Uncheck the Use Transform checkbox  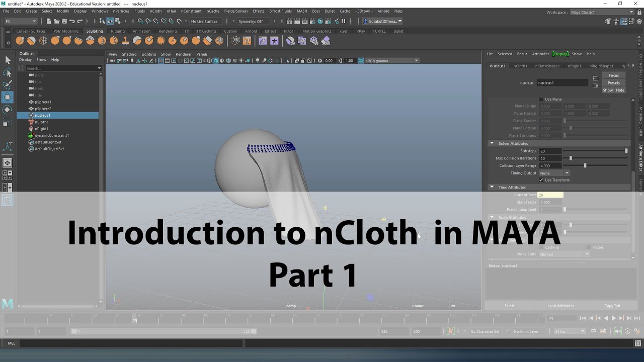(x=541, y=180)
